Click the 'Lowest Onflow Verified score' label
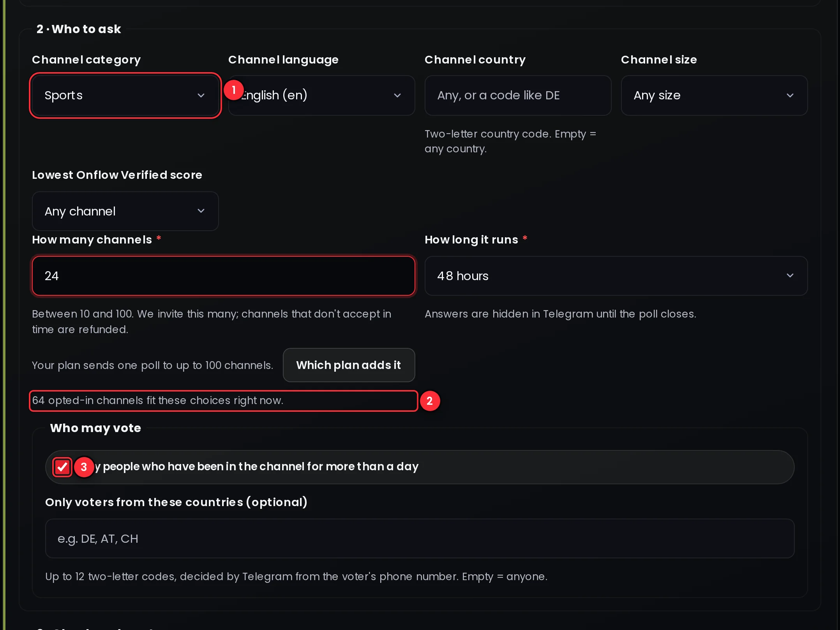This screenshot has width=840, height=630. pyautogui.click(x=117, y=175)
